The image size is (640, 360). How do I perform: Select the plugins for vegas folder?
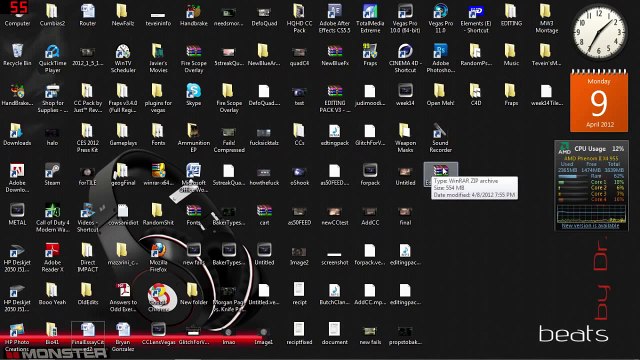158,98
